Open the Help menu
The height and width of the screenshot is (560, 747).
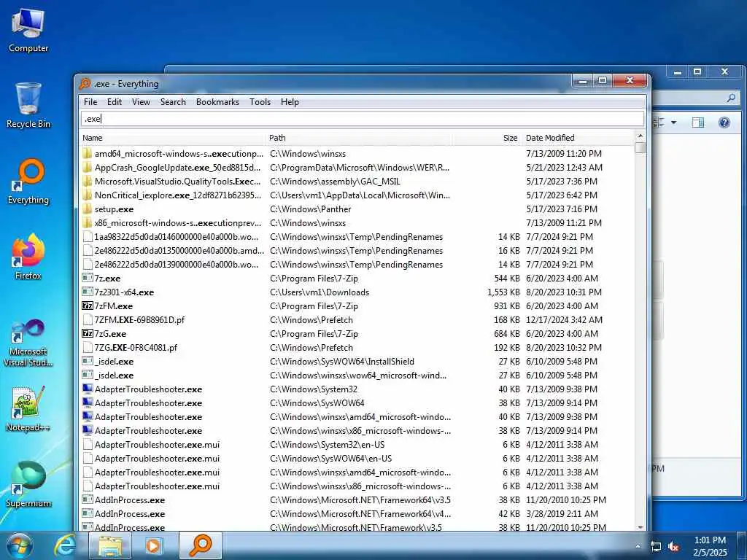coord(290,102)
